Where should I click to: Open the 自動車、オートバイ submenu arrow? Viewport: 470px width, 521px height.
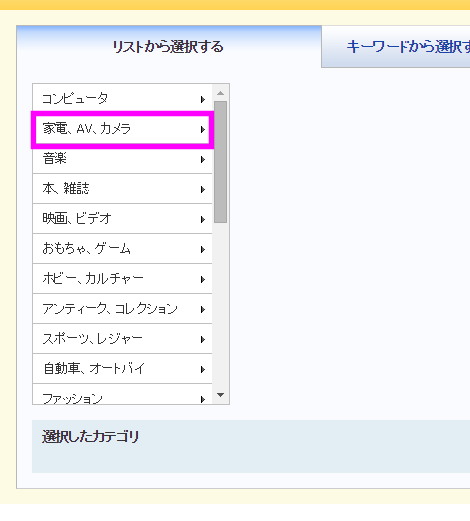tap(203, 369)
